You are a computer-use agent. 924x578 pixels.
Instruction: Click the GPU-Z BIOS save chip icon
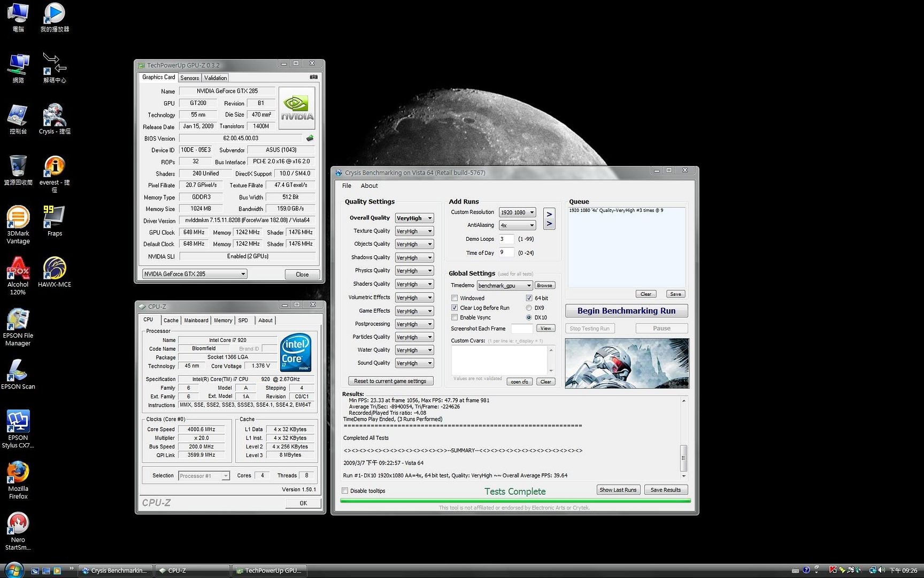coord(310,138)
